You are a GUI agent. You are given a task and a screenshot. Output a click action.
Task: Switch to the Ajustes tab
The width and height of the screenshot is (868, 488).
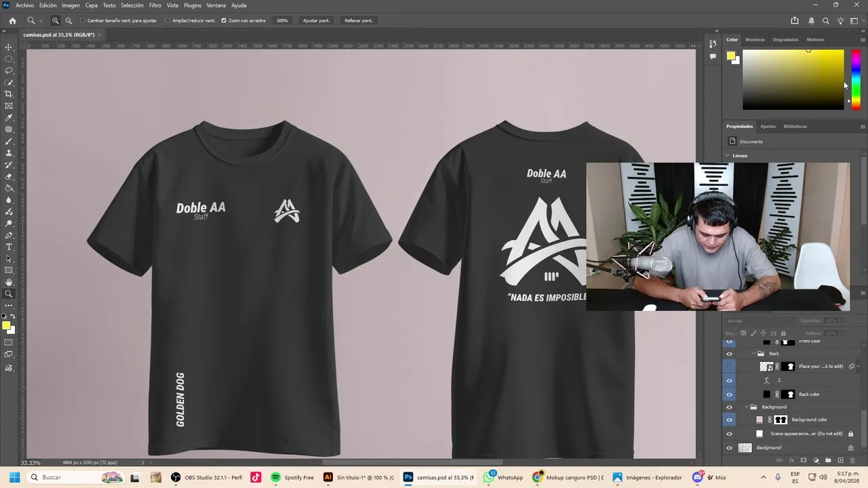click(x=768, y=126)
